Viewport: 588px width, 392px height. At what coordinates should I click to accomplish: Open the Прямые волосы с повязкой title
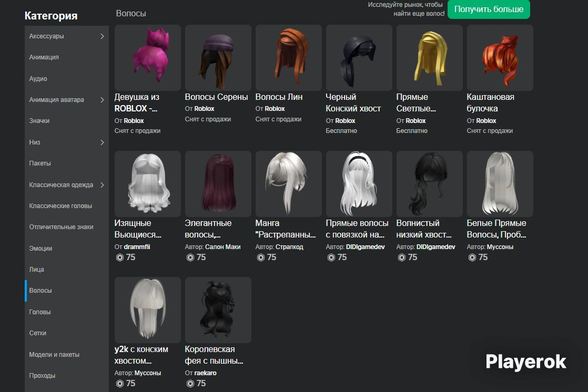(x=357, y=229)
